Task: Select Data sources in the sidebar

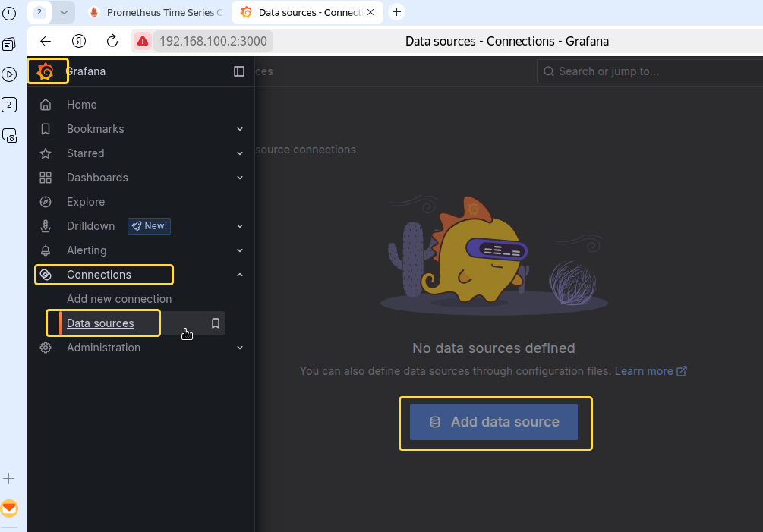Action: (x=100, y=323)
